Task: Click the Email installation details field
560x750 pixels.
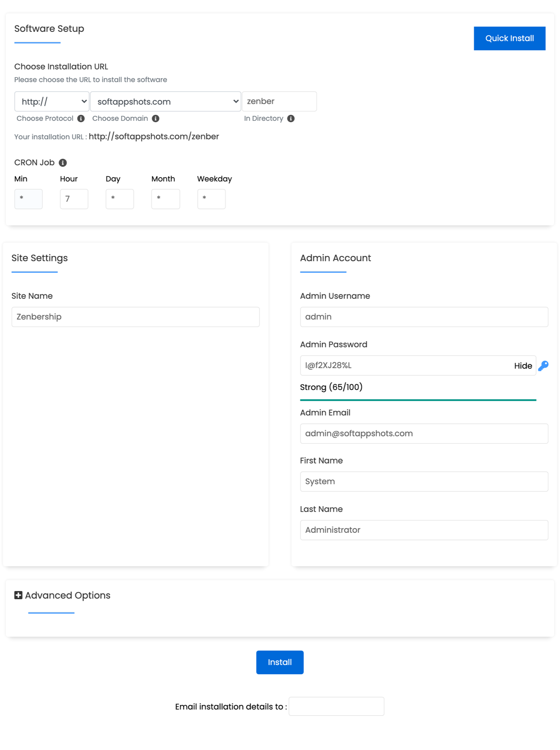Action: coord(337,706)
